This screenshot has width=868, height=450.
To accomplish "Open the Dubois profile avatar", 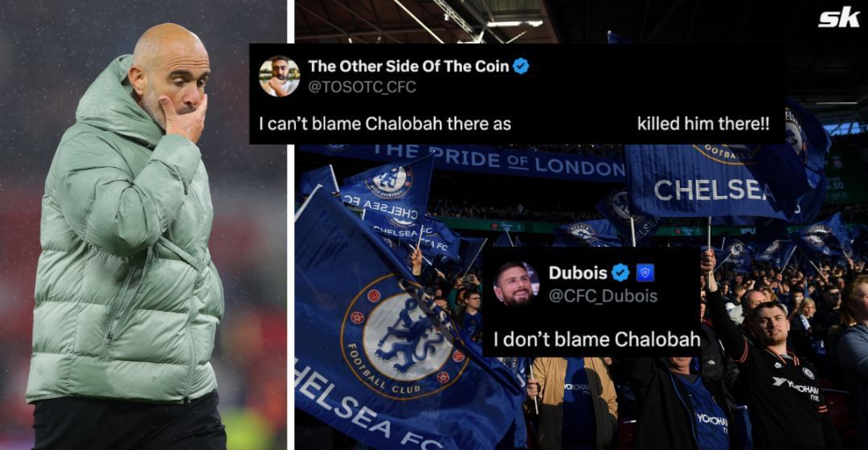I will [516, 284].
